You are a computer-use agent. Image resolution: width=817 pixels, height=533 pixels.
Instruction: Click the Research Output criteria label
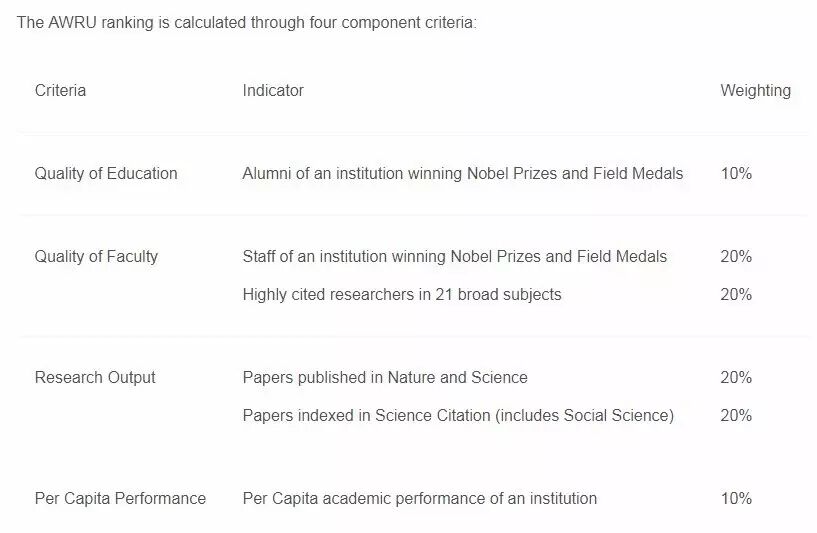[x=95, y=378]
